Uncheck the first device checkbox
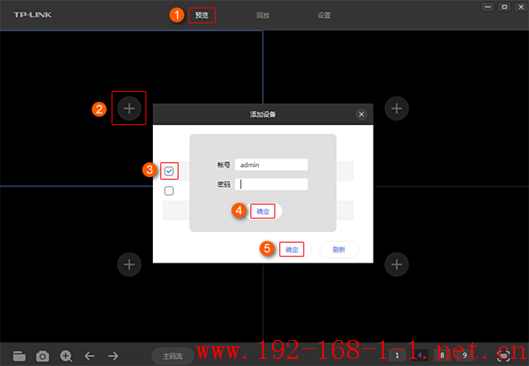Viewport: 529px width, 366px height. (169, 171)
